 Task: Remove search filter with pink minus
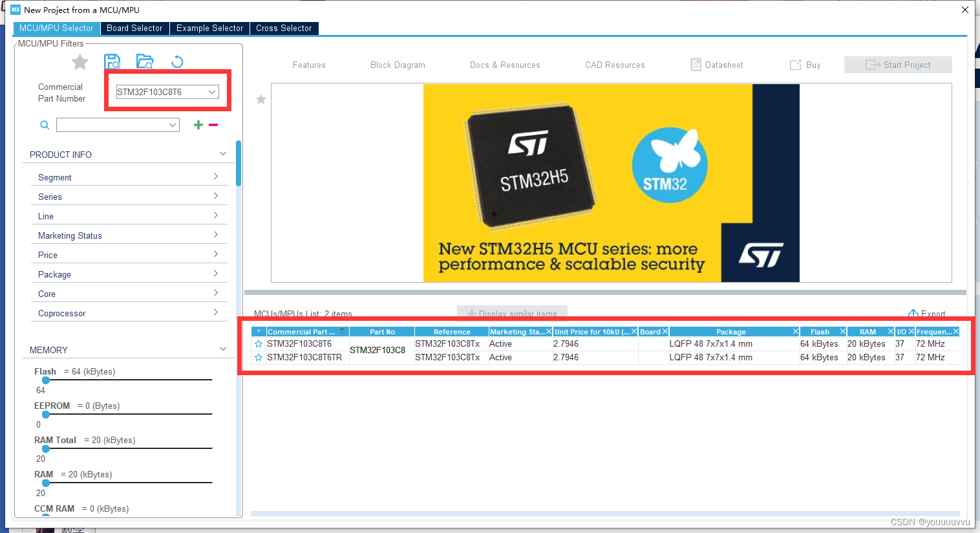pyautogui.click(x=213, y=125)
